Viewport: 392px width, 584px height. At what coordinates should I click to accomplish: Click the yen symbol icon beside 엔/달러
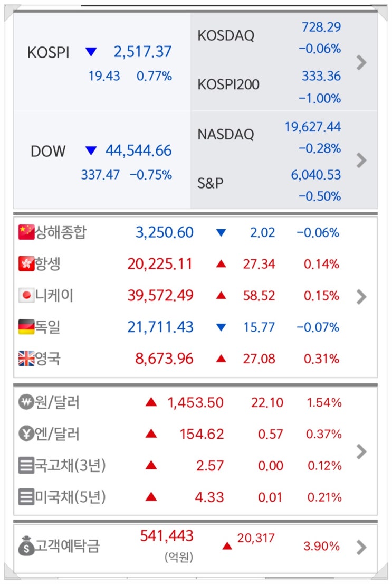pyautogui.click(x=26, y=435)
